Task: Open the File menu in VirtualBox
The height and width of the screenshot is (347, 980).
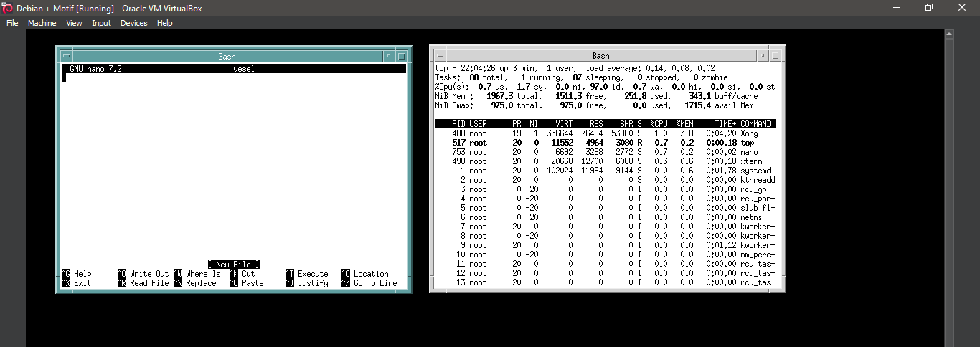Action: tap(12, 23)
